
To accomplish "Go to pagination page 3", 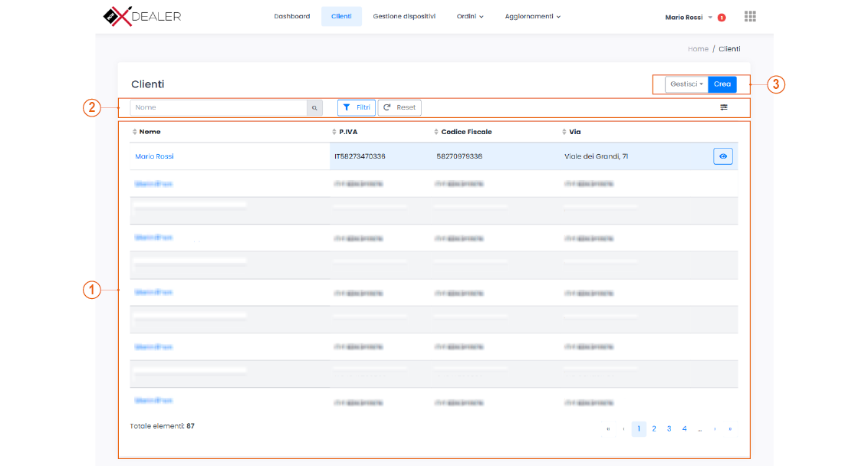I will coord(669,428).
